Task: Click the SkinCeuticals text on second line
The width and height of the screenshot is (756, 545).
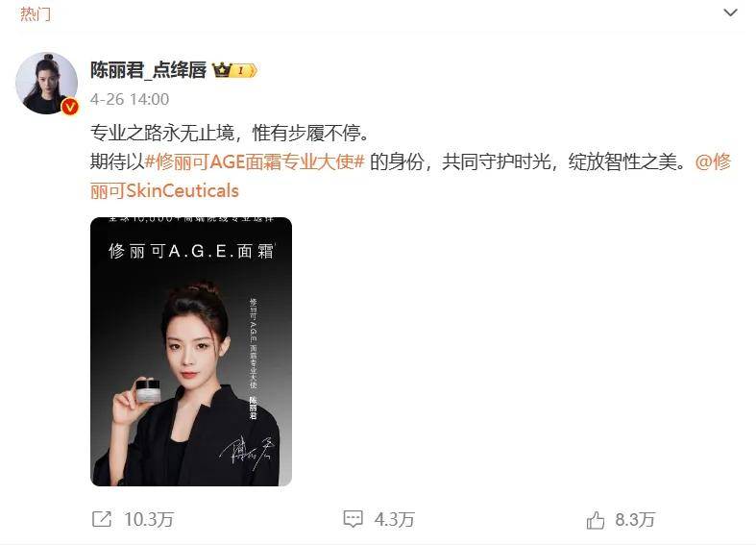Action: click(x=183, y=191)
